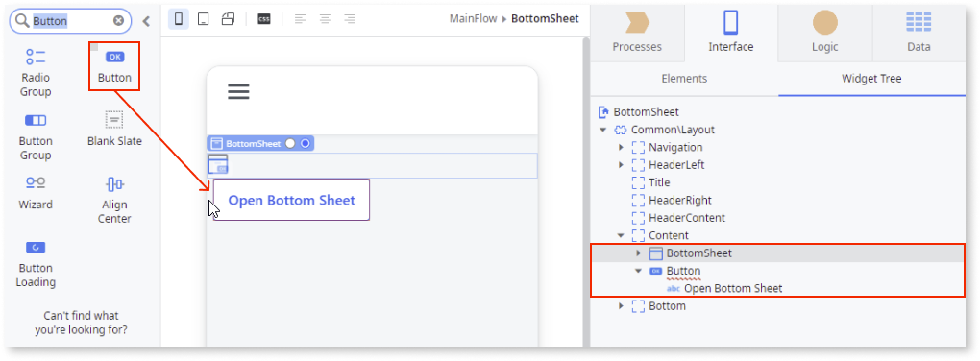
Task: Align text left in toolbar
Action: click(x=301, y=19)
